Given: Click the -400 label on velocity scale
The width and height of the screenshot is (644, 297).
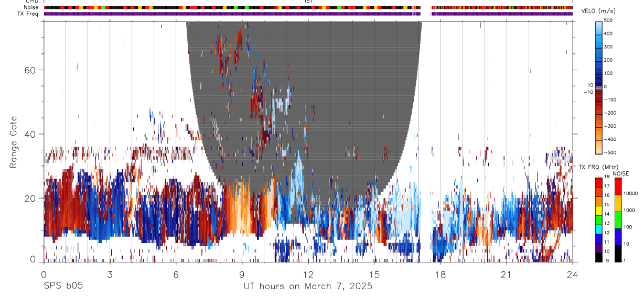Looking at the screenshot, I should (x=611, y=139).
